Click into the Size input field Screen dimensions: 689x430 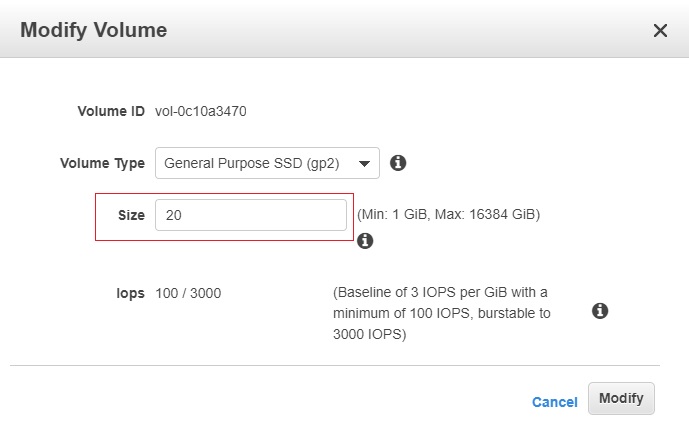pyautogui.click(x=250, y=215)
